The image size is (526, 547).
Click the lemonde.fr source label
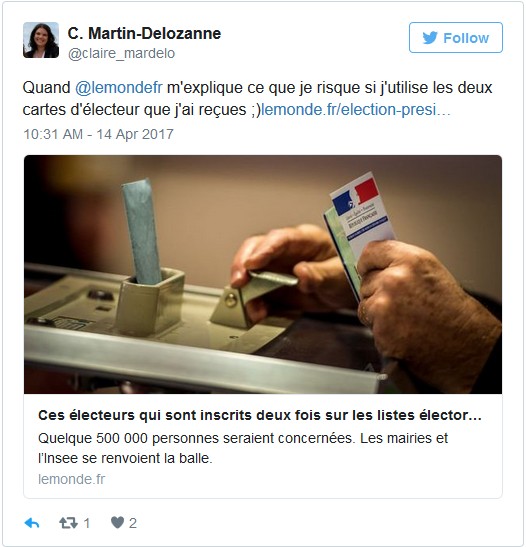[72, 479]
